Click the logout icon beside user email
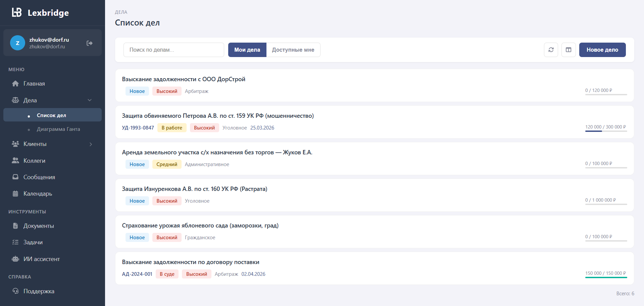The image size is (644, 306). 89,43
